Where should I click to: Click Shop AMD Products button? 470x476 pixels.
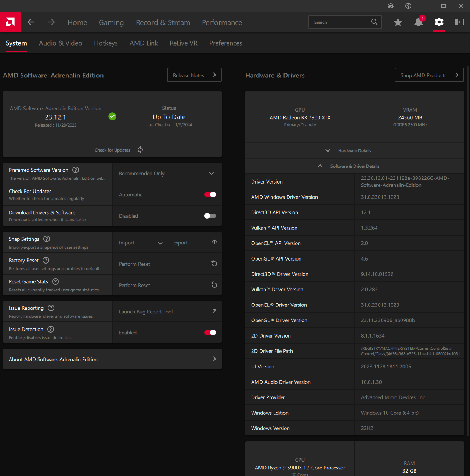(430, 75)
